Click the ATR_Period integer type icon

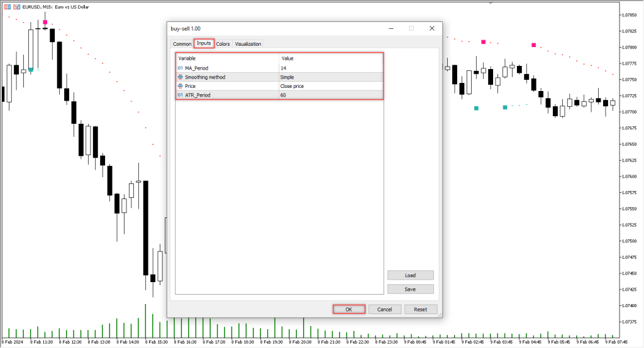[180, 95]
